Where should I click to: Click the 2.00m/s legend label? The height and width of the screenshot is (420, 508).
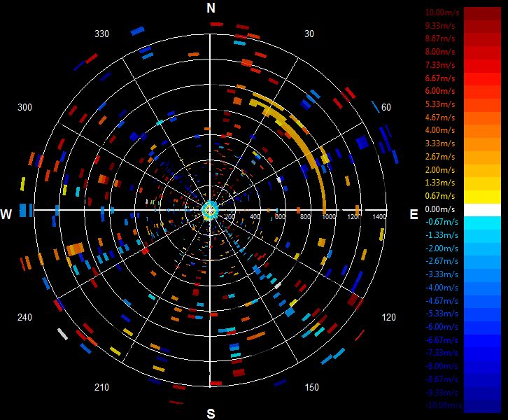coord(440,170)
